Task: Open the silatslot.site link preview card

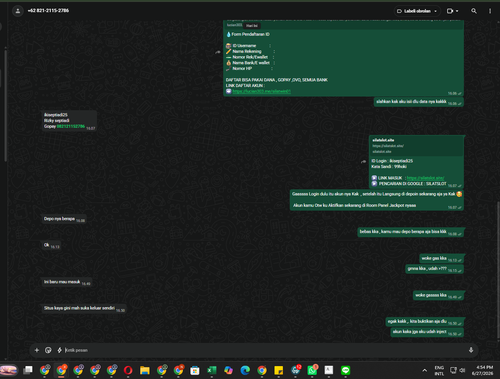Action: click(417, 146)
